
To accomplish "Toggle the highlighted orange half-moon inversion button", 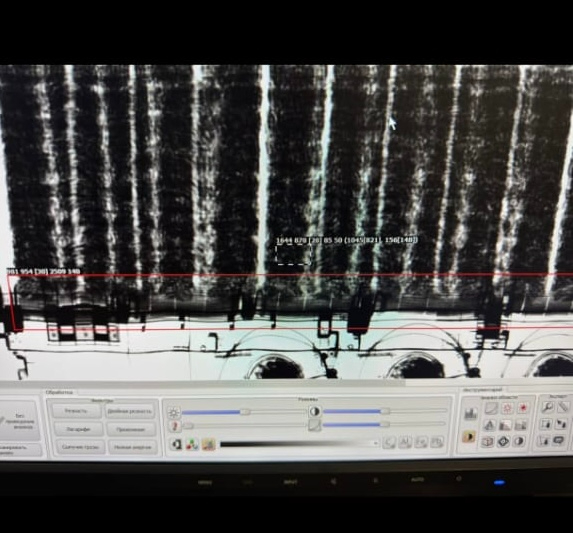I will pos(469,437).
